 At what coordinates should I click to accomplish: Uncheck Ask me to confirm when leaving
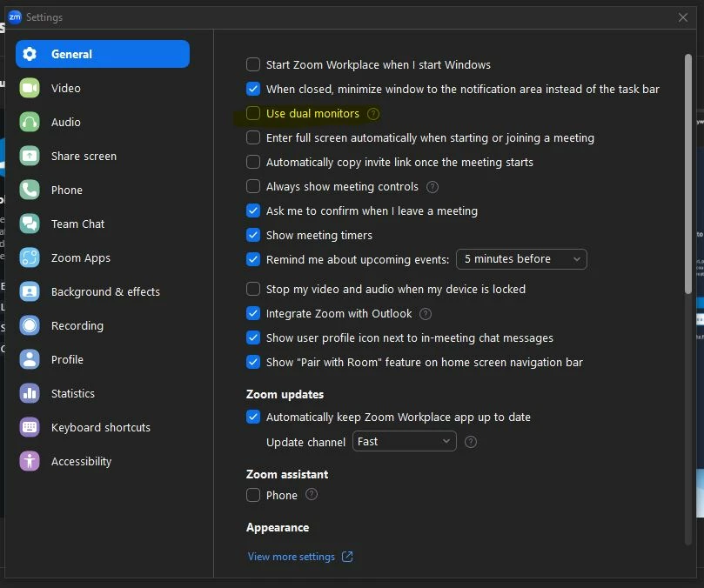(x=253, y=211)
